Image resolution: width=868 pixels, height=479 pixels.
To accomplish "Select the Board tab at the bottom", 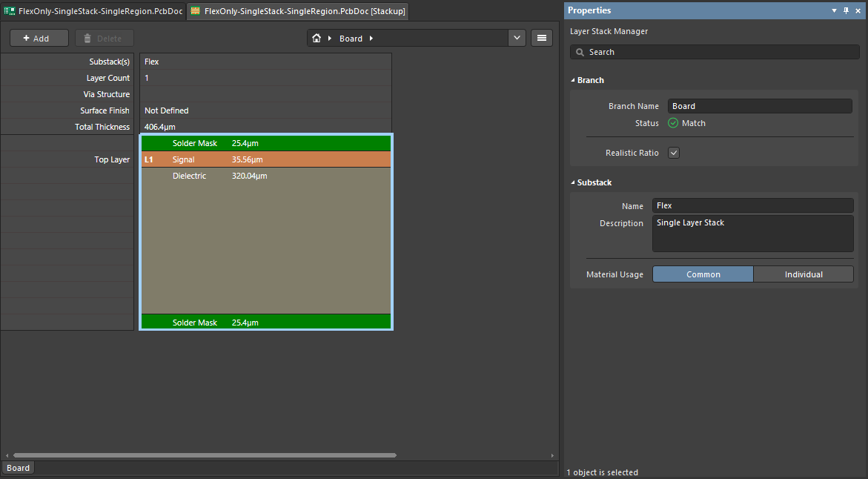I will (19, 468).
